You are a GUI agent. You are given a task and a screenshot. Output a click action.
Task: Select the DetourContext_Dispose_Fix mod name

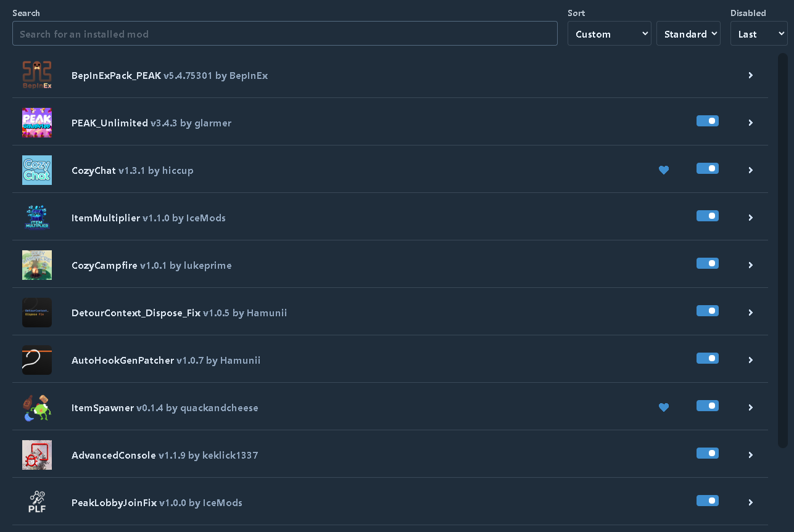coord(136,313)
